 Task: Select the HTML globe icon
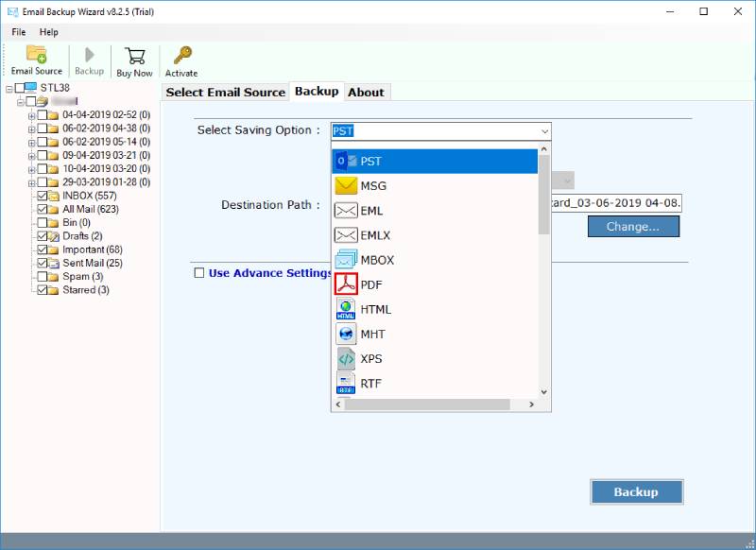click(x=346, y=308)
